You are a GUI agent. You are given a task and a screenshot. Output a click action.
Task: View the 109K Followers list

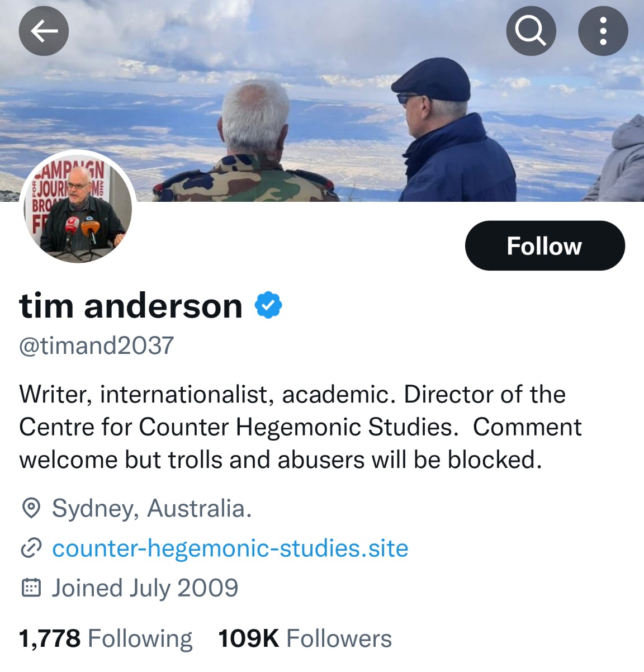pos(305,638)
